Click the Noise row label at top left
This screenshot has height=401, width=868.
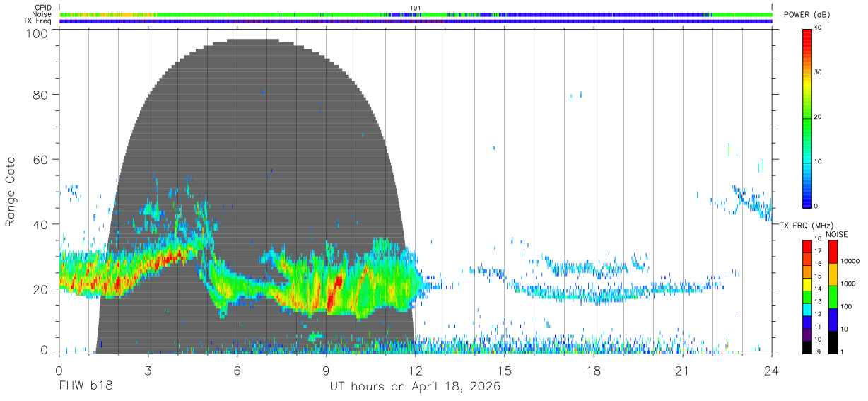tap(42, 14)
